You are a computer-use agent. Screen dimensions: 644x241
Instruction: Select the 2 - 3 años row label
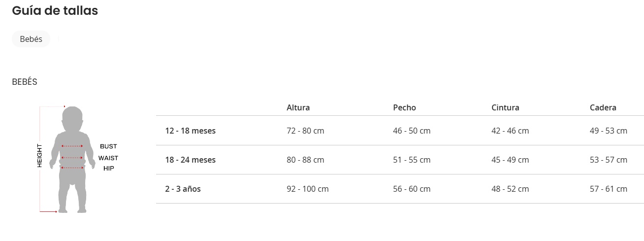(183, 189)
